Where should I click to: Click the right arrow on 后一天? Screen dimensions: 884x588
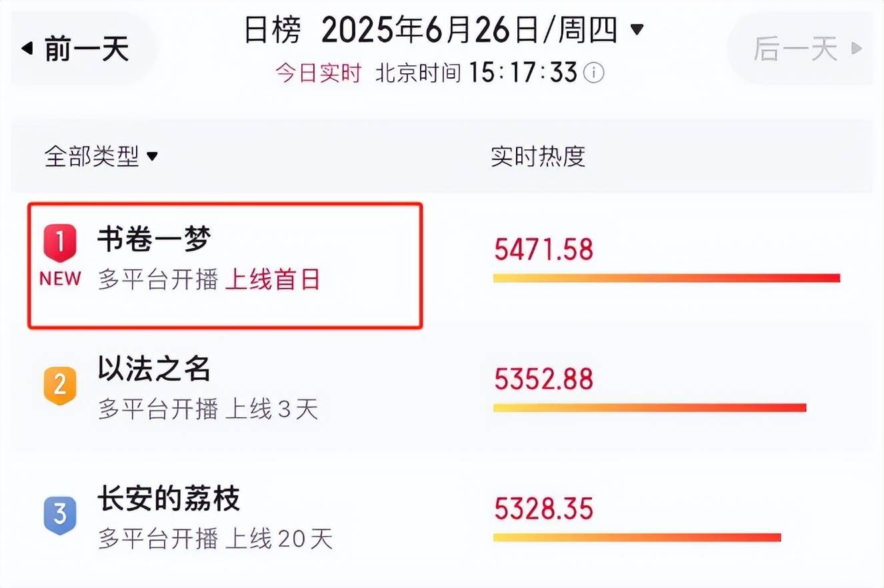(x=857, y=49)
